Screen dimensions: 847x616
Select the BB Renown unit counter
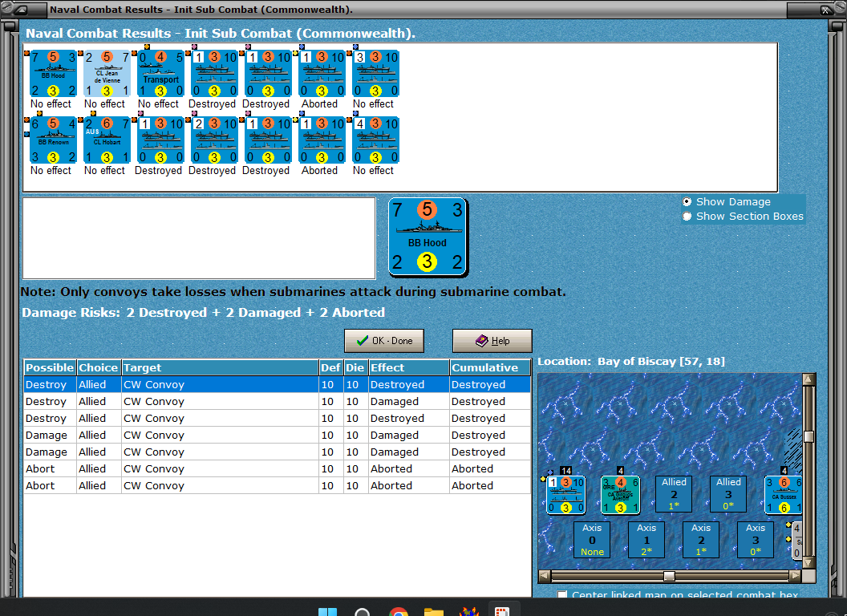click(53, 140)
